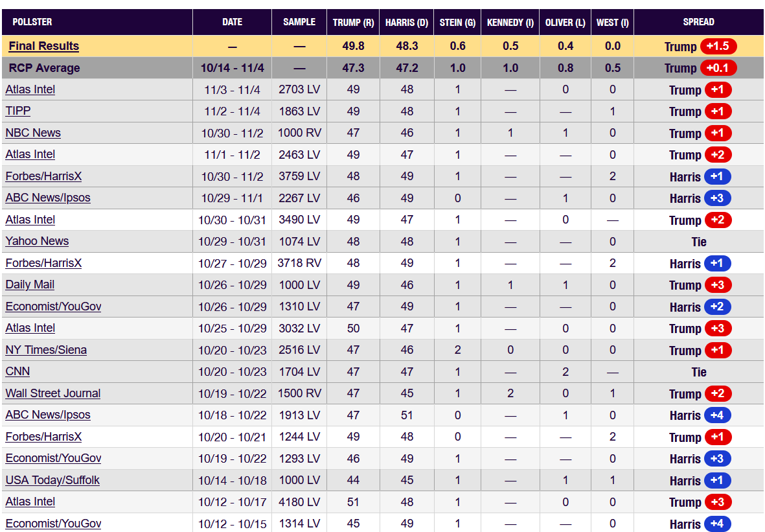Open Forbes/HarrisX poll with 3759 LV sample

(x=43, y=176)
